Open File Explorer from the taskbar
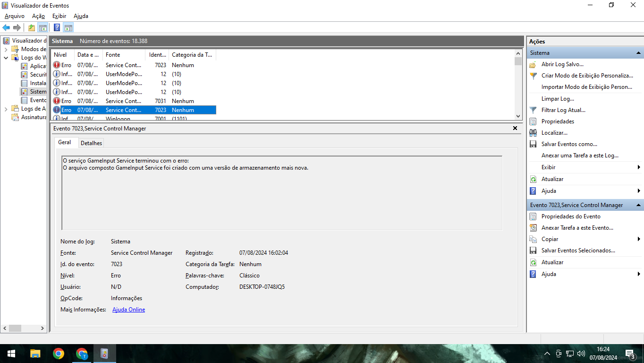Screen dimensions: 644x363 35,354
